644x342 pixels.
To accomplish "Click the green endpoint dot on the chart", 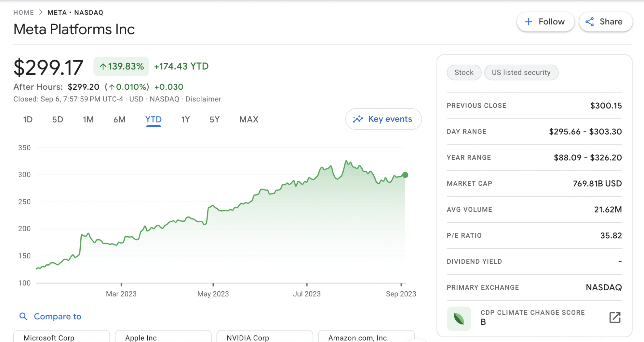I will [405, 175].
